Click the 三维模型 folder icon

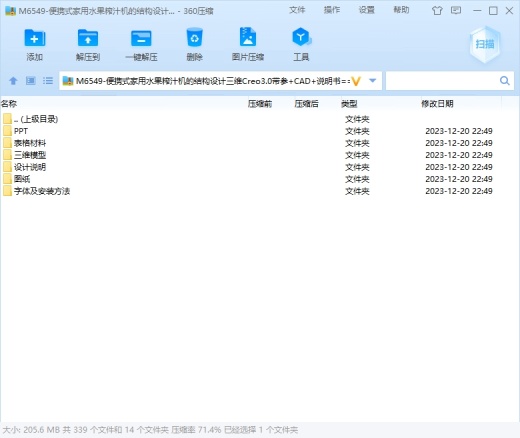[x=7, y=155]
